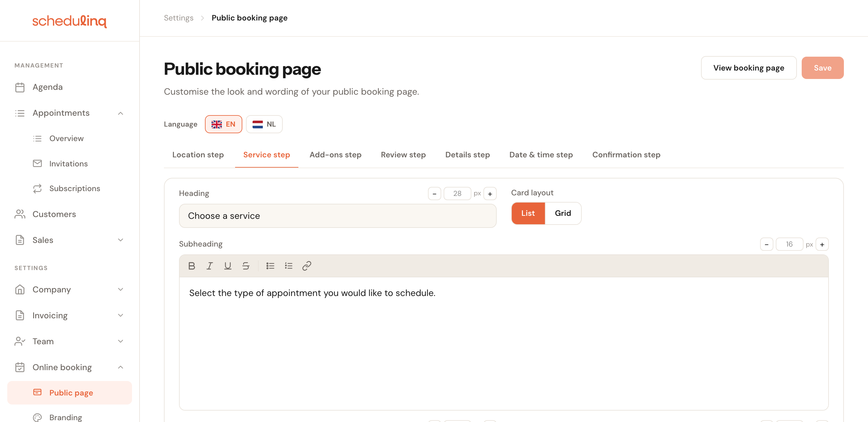868x422 pixels.
Task: Click the Sales document icon
Action: 20,240
